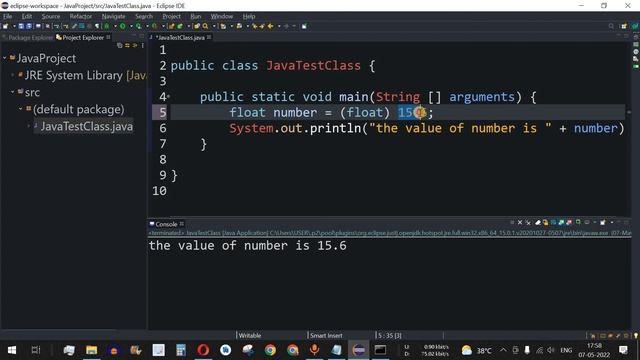Image resolution: width=640 pixels, height=360 pixels.
Task: Click the Search magnifier toolbar icon
Action: point(205,26)
